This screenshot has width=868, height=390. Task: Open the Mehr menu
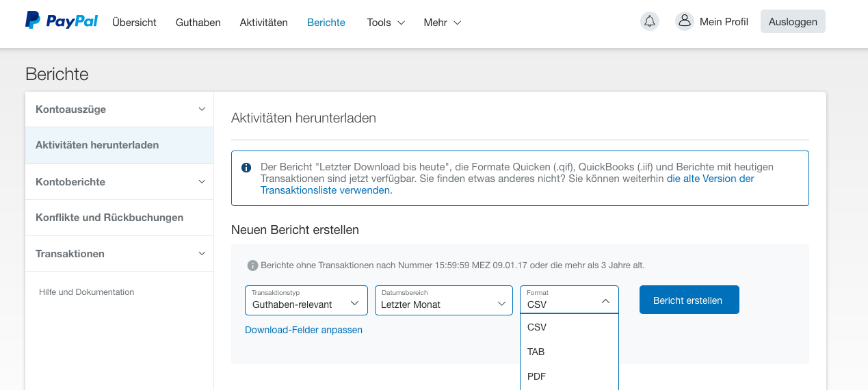(x=442, y=23)
